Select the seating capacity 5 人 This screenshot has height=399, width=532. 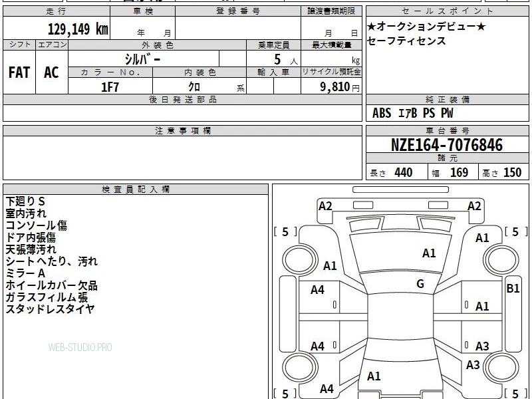(x=286, y=60)
